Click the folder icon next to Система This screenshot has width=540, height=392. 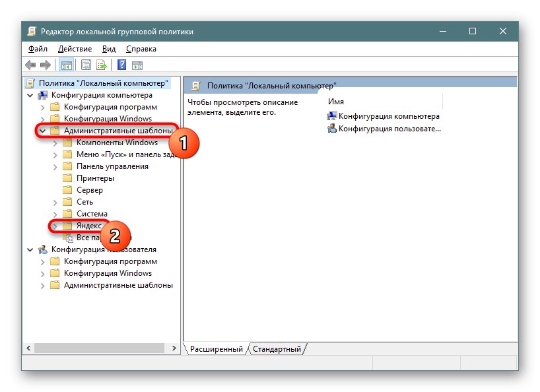(67, 213)
